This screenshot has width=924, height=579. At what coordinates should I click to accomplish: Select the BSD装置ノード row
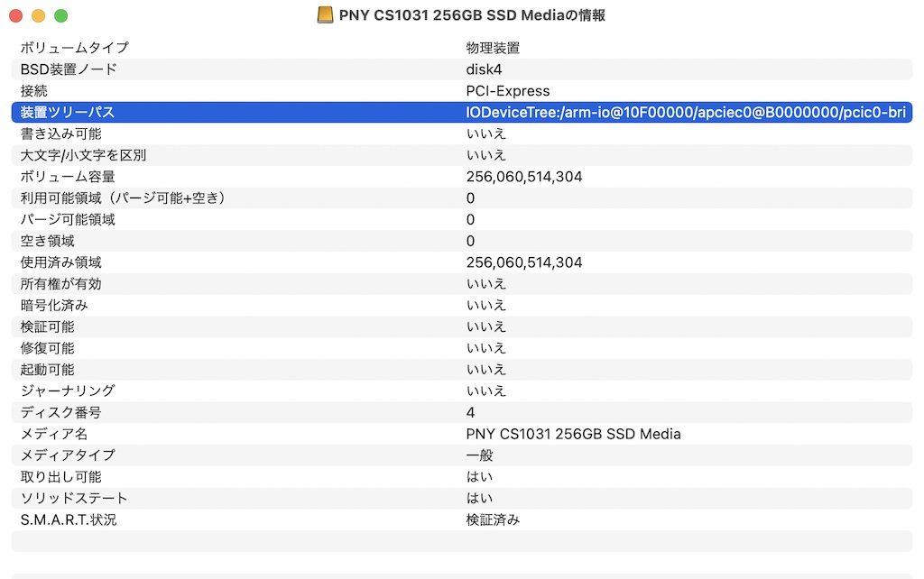(462, 69)
